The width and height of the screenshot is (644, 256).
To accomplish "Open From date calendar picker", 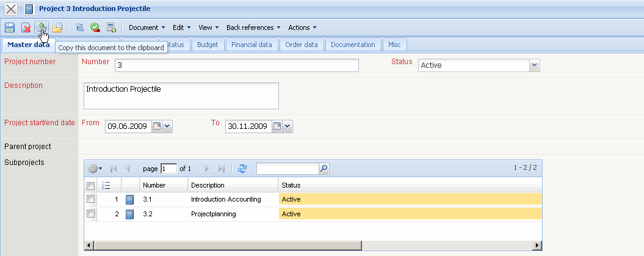I will [x=157, y=126].
